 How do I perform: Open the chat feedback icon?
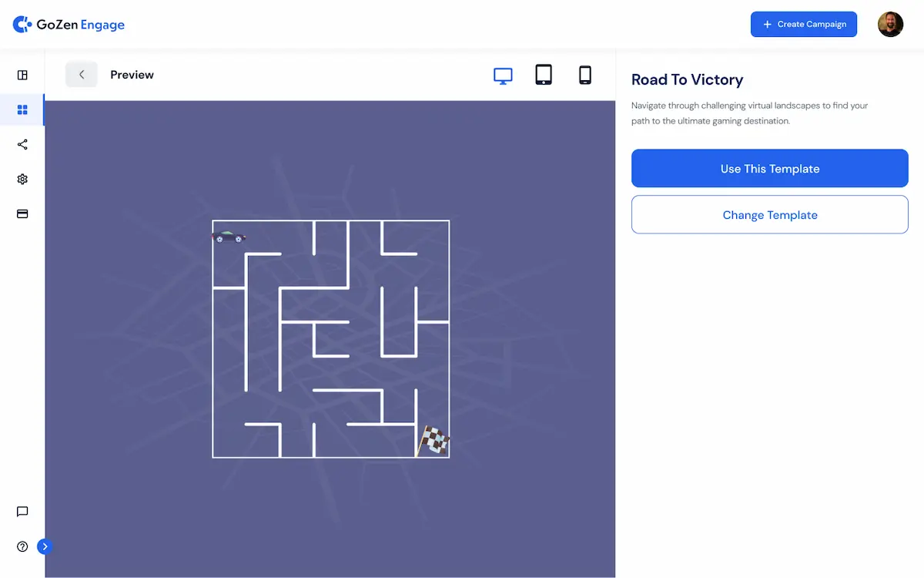click(x=22, y=512)
